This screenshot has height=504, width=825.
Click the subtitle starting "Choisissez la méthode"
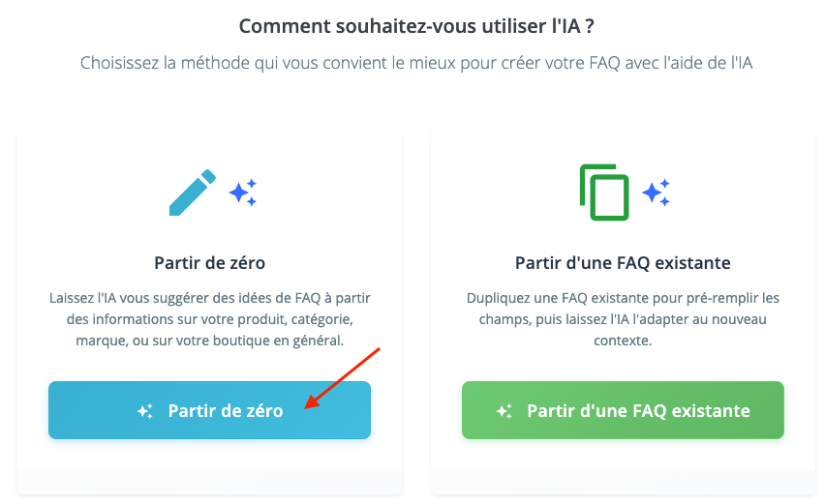pyautogui.click(x=416, y=64)
